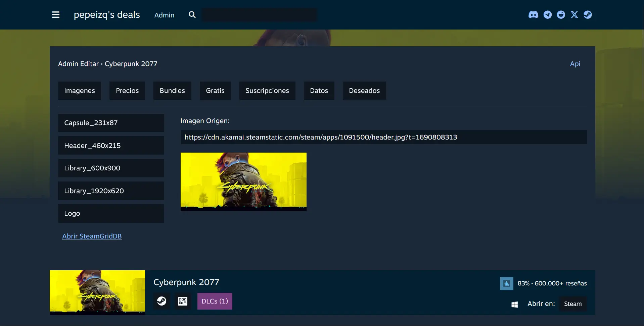The width and height of the screenshot is (644, 326).
Task: Open the Steam 'Abrir en' selector
Action: click(572, 304)
